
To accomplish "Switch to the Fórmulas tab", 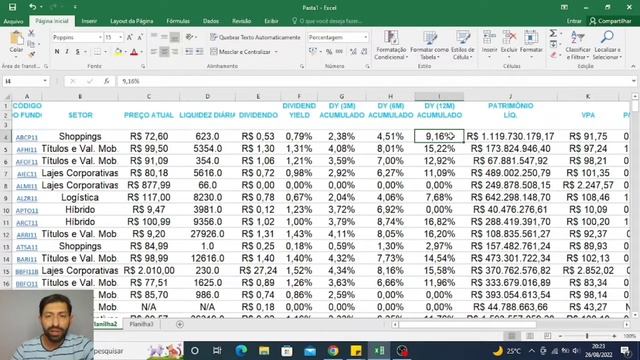I will point(178,21).
